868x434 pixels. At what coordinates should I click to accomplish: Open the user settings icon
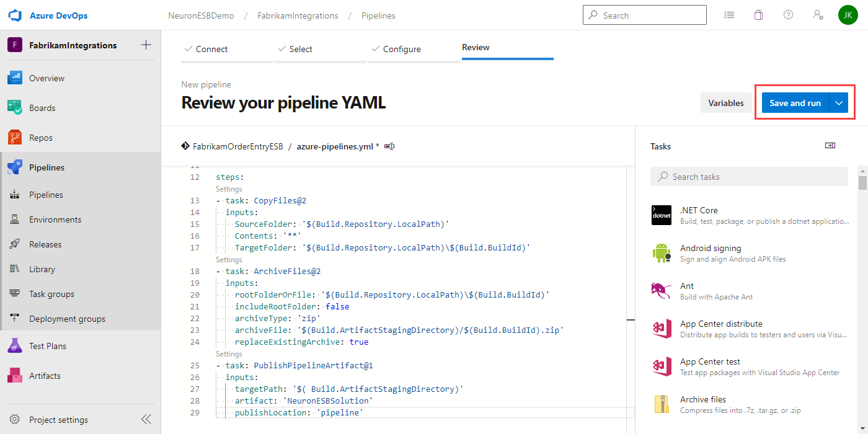pyautogui.click(x=818, y=15)
